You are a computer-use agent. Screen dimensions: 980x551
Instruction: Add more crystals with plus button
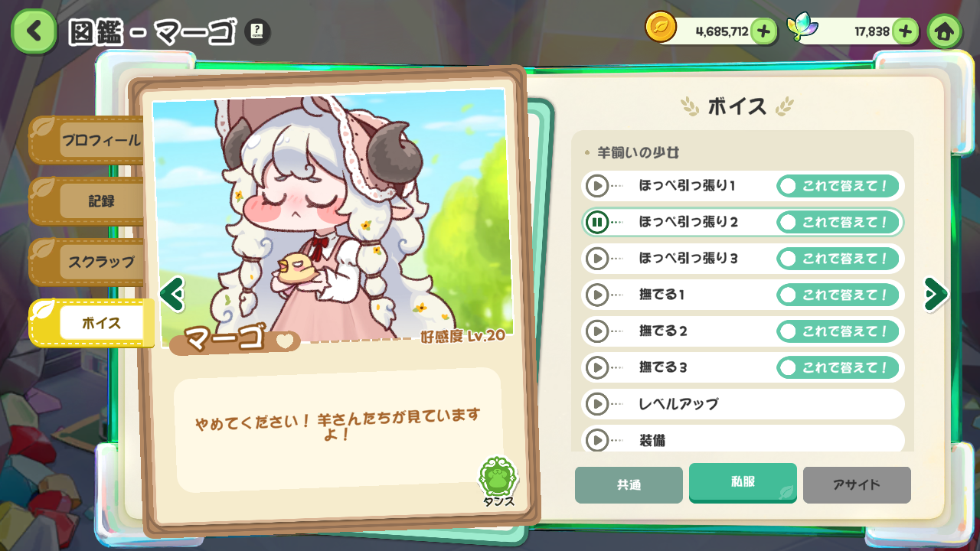905,31
